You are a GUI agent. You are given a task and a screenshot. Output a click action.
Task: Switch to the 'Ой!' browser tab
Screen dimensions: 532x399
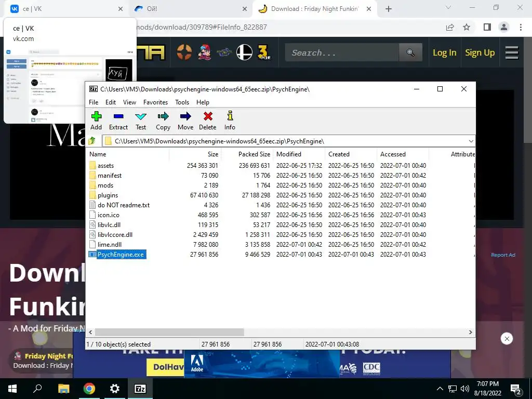coord(191,9)
